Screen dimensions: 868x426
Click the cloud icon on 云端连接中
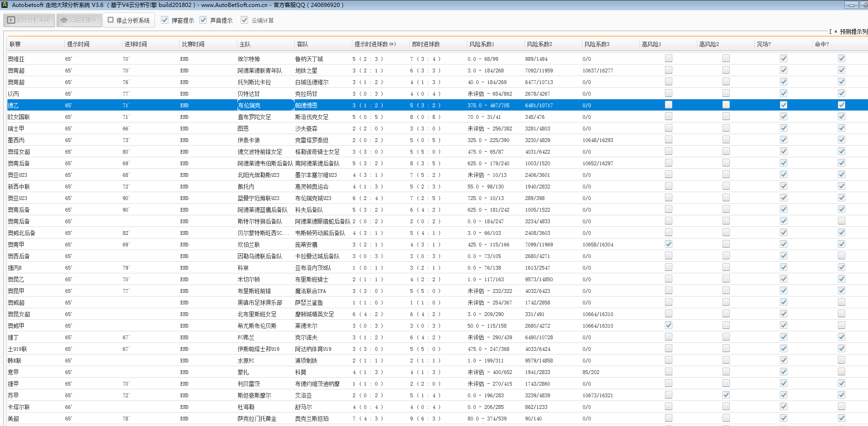tap(64, 20)
